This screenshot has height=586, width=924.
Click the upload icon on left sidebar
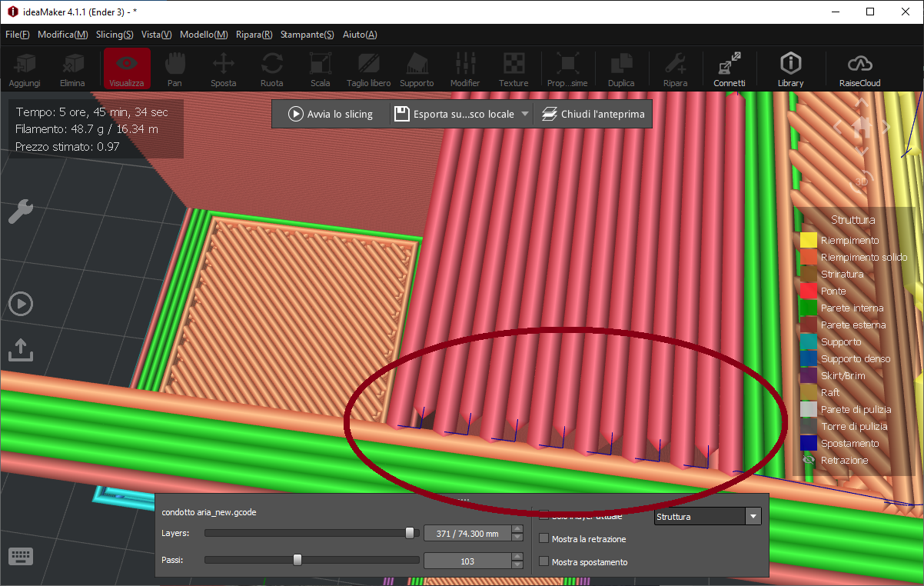(20, 351)
